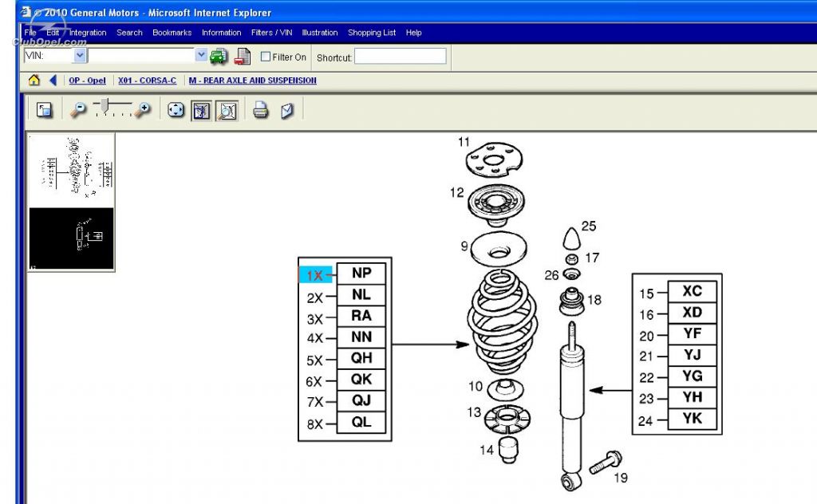Image resolution: width=817 pixels, height=504 pixels.
Task: Go back using the blue left arrow
Action: coord(53,81)
